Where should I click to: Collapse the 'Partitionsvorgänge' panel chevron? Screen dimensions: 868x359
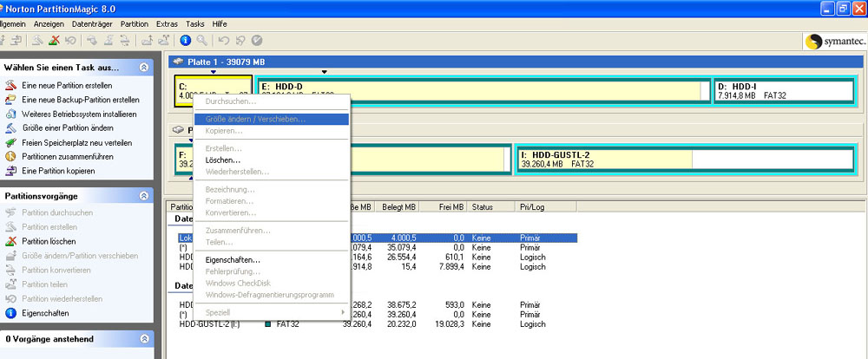[x=144, y=196]
